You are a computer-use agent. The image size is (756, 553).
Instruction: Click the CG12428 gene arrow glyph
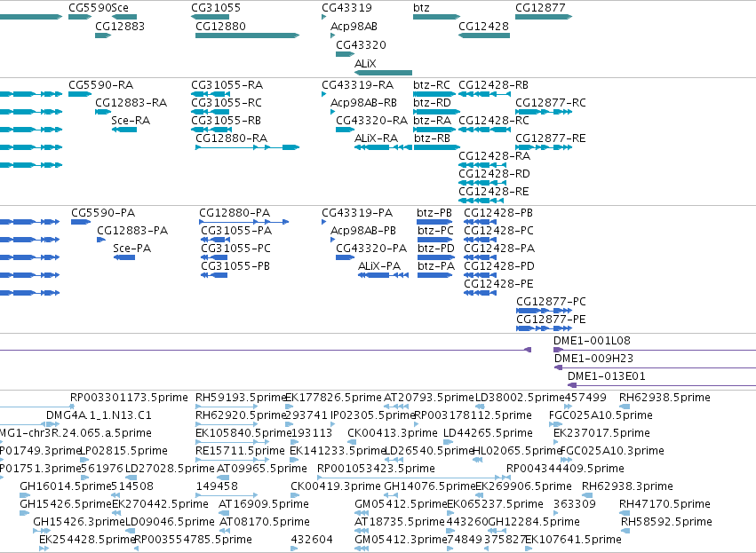(x=484, y=36)
